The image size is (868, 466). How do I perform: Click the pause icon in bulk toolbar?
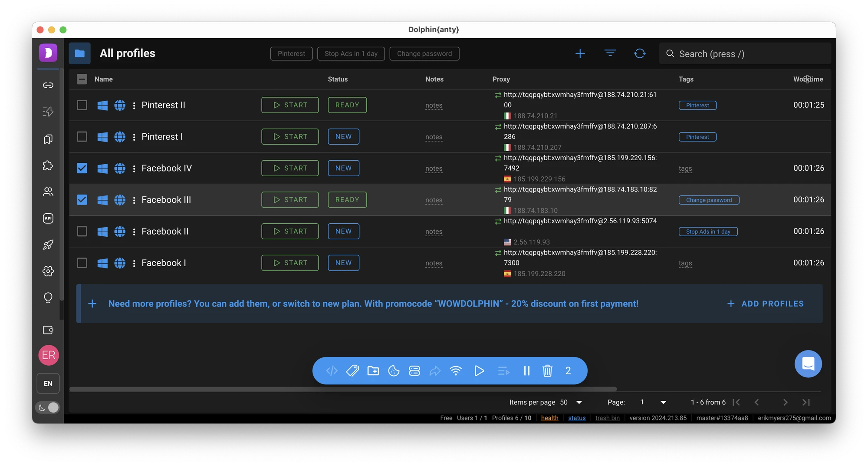coord(527,371)
